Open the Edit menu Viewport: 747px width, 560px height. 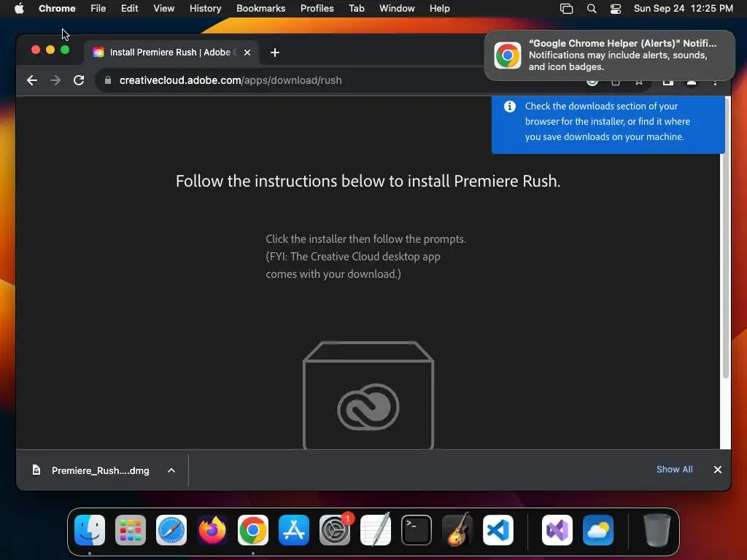[129, 8]
